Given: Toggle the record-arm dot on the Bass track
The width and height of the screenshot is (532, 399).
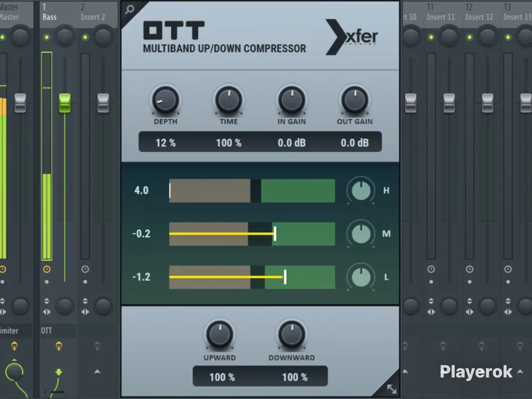Looking at the screenshot, I should pyautogui.click(x=47, y=282).
